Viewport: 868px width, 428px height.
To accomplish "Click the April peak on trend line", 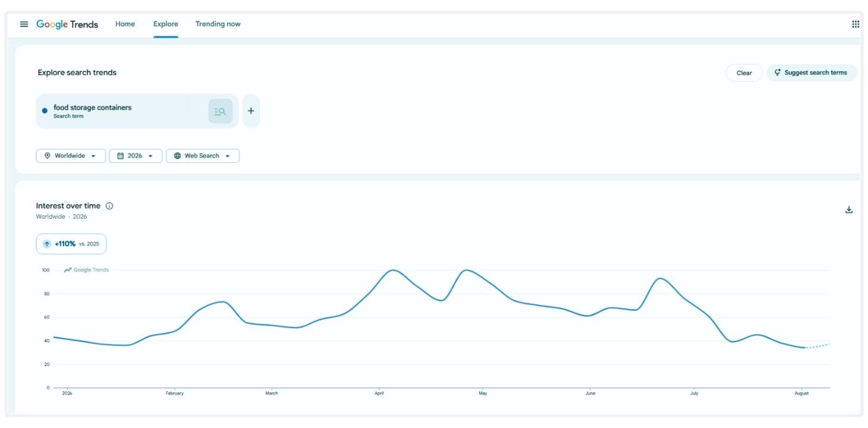I will 392,270.
